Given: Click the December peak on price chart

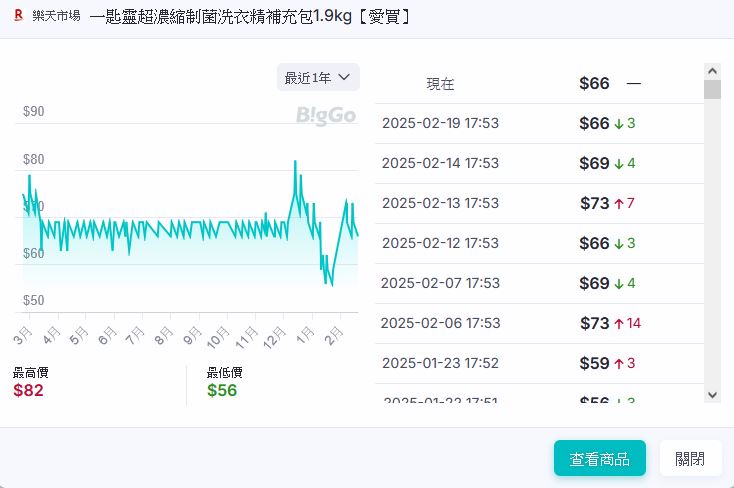Looking at the screenshot, I should (x=295, y=162).
